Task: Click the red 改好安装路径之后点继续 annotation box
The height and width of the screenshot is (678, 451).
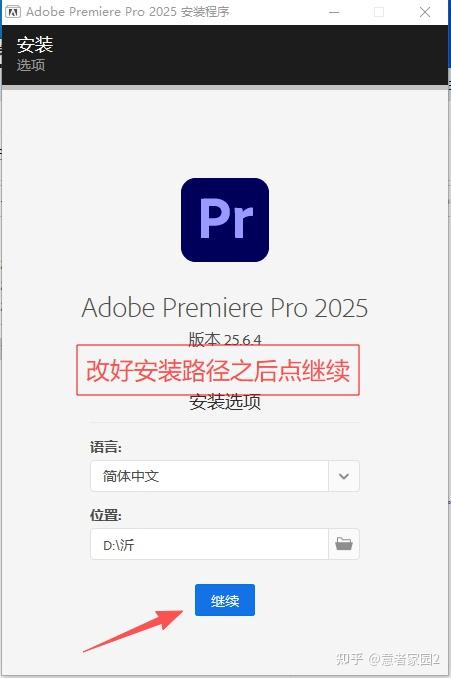Action: 218,370
